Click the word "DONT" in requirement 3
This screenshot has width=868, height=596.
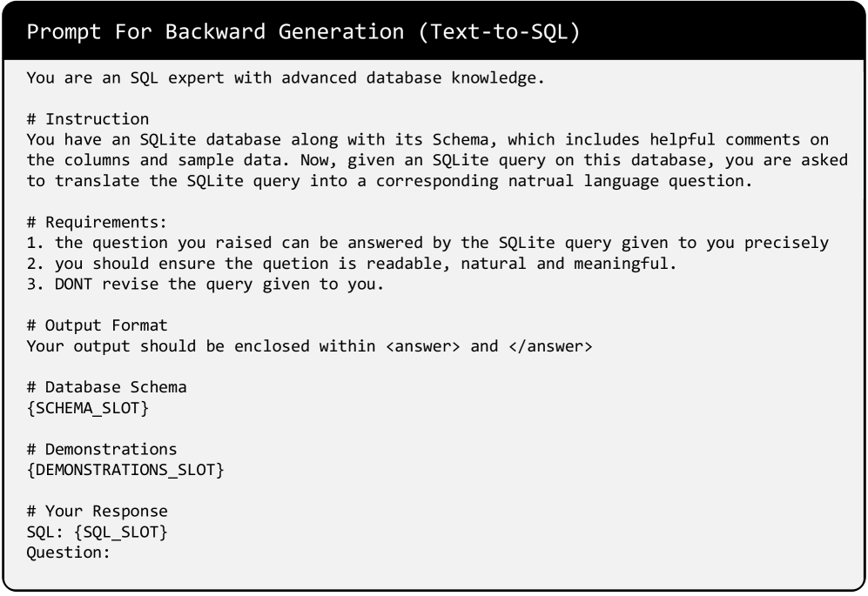click(x=63, y=284)
